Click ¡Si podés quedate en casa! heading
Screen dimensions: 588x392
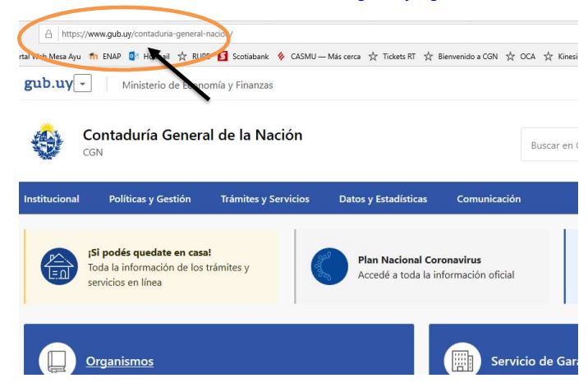click(149, 252)
